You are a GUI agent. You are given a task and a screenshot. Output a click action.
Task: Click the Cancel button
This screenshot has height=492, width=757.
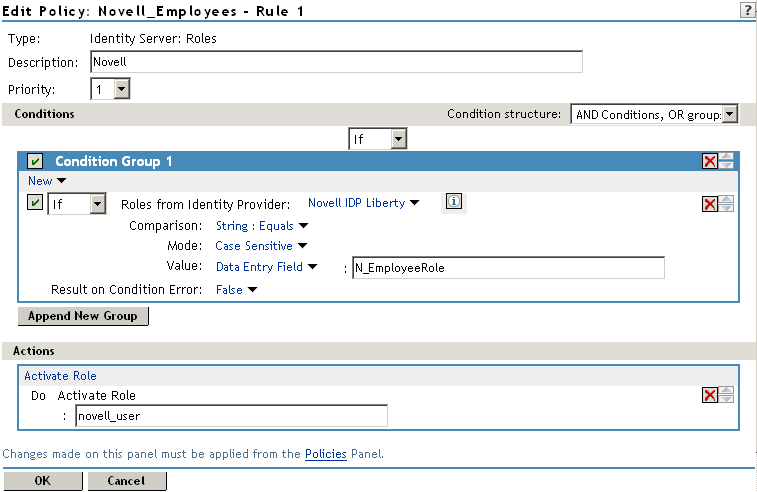click(x=127, y=481)
